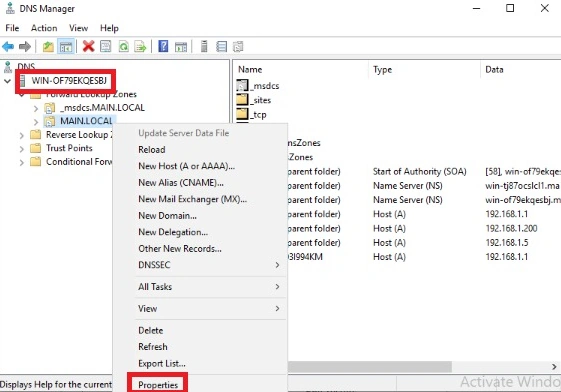Expand the Conditional Forwarders node
561x392 pixels.
[21, 162]
